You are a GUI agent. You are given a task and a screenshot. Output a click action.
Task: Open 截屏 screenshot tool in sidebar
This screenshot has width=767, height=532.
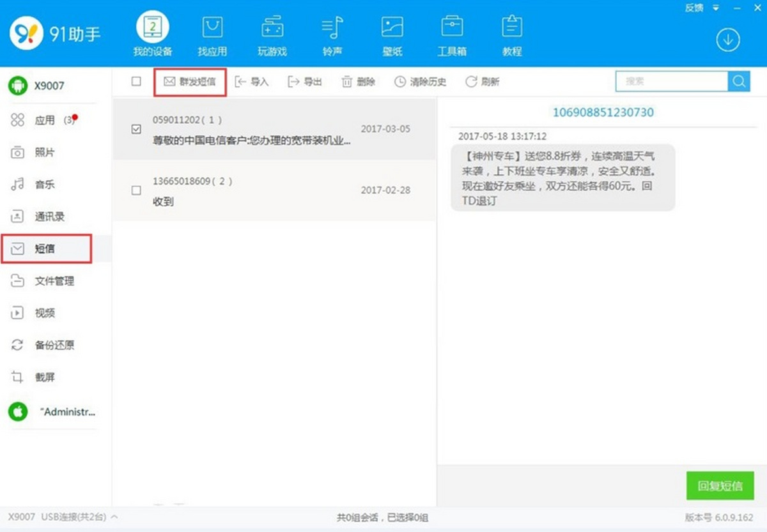pos(33,377)
